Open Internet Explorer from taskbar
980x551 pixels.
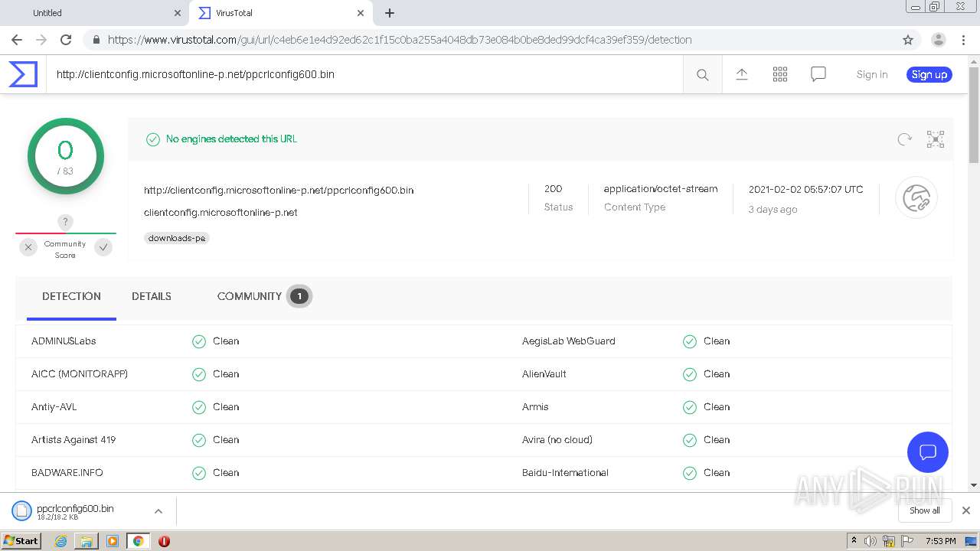[60, 541]
